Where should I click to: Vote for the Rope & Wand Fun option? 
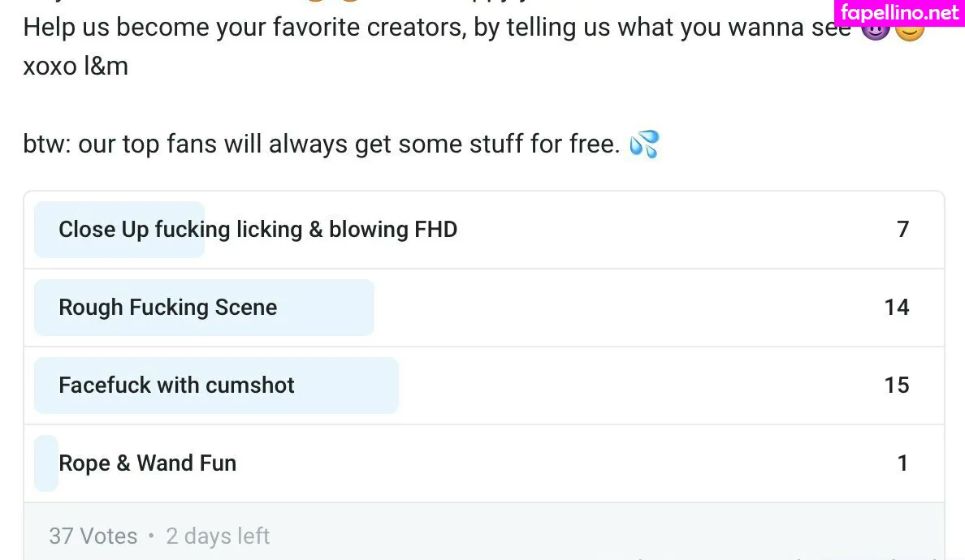point(148,463)
